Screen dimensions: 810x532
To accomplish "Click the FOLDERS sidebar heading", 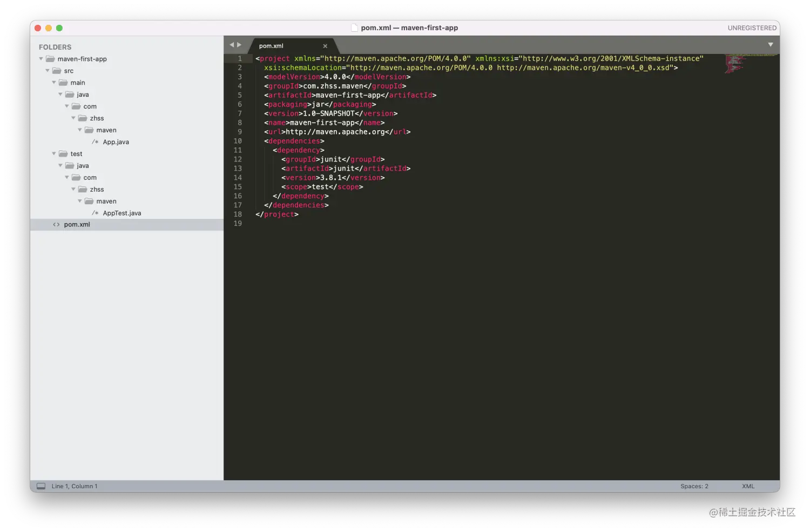I will [55, 47].
